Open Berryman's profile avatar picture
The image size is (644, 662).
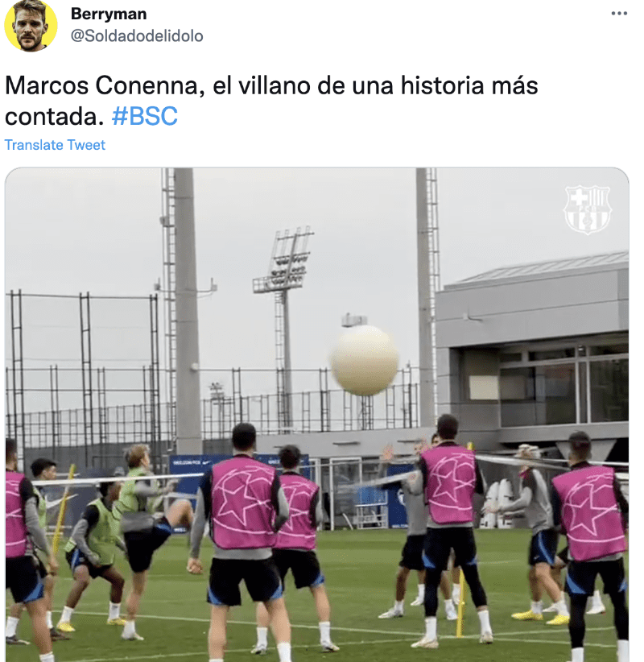(31, 25)
